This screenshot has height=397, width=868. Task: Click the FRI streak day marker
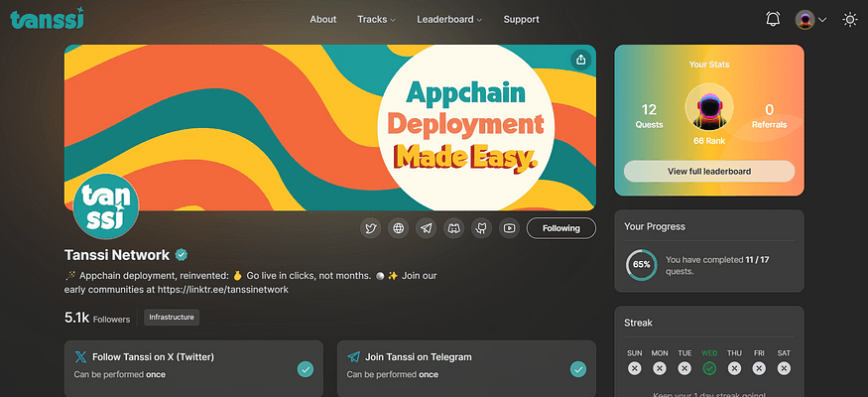pyautogui.click(x=759, y=368)
